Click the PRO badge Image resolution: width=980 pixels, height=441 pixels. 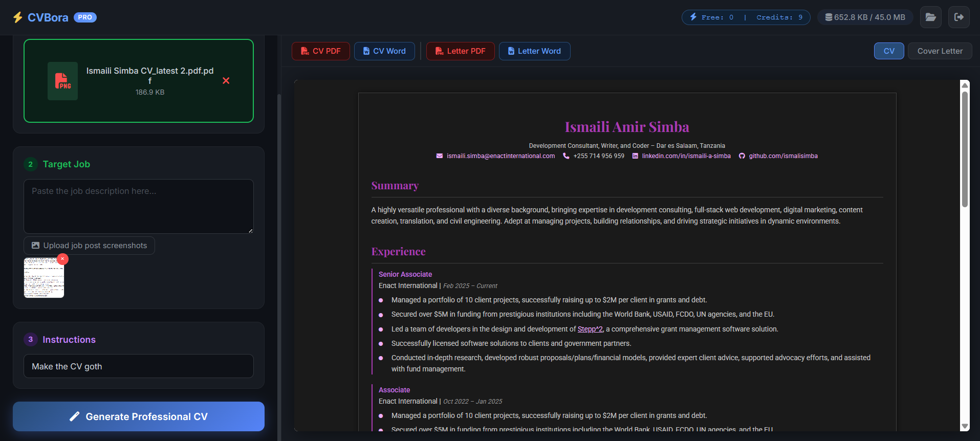pyautogui.click(x=85, y=17)
